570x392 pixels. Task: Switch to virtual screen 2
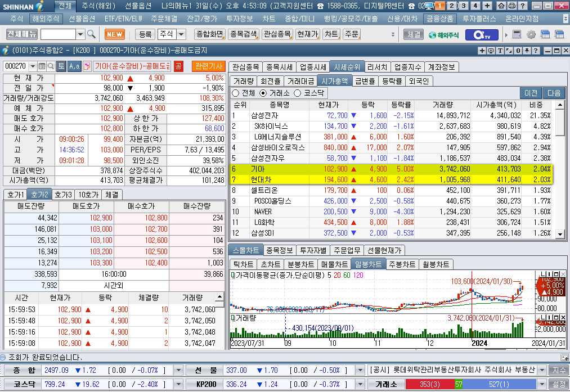tap(452, 6)
